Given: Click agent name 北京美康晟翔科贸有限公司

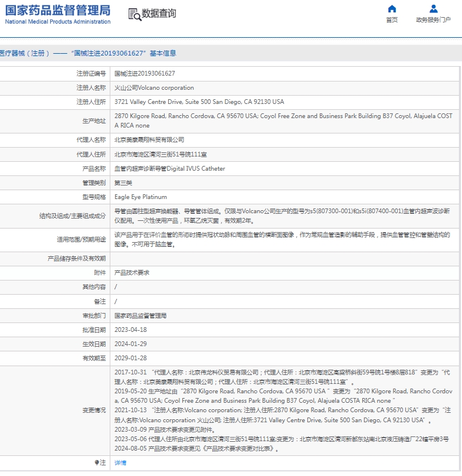Looking at the screenshot, I should point(149,140).
